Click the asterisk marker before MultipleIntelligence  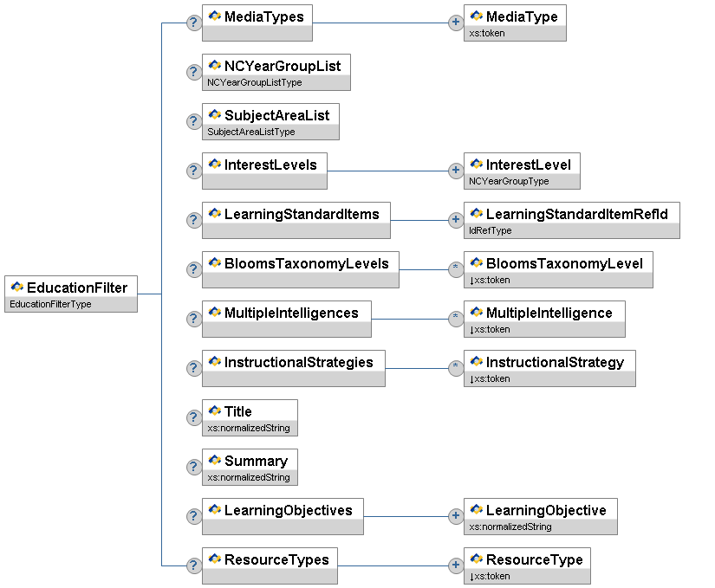pyautogui.click(x=456, y=319)
